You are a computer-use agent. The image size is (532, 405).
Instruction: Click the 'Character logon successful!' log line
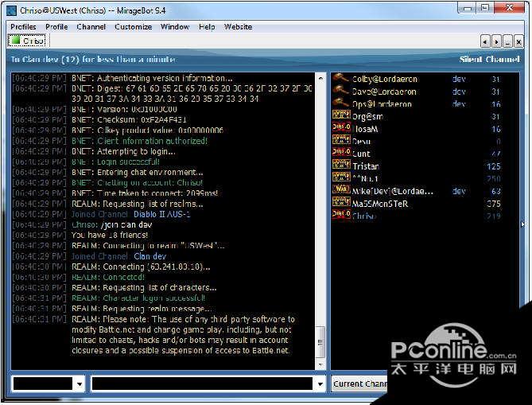coord(138,298)
